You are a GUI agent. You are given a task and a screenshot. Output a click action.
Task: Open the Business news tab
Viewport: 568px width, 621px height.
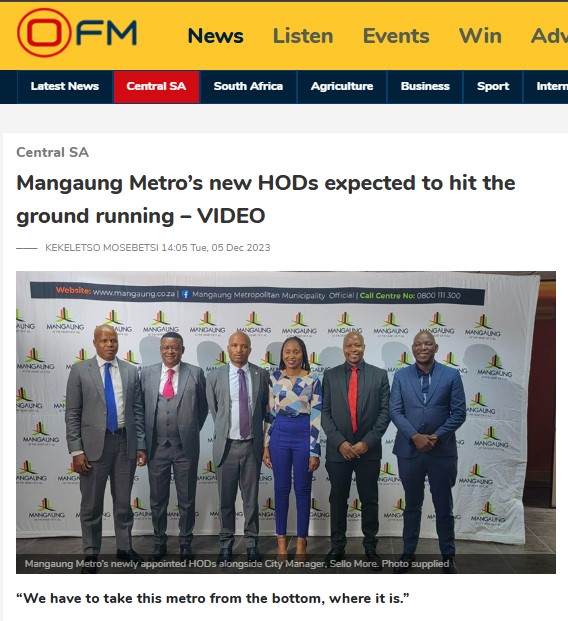click(x=425, y=87)
